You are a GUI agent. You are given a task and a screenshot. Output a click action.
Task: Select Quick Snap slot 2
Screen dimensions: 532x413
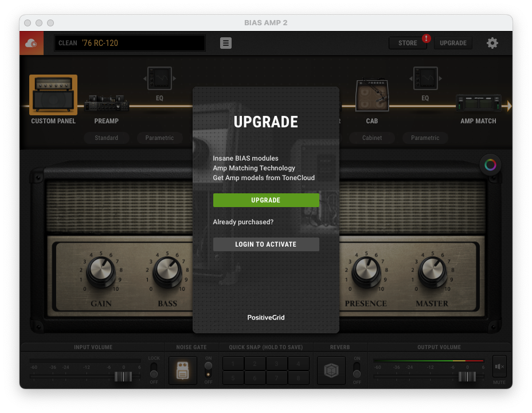[255, 364]
